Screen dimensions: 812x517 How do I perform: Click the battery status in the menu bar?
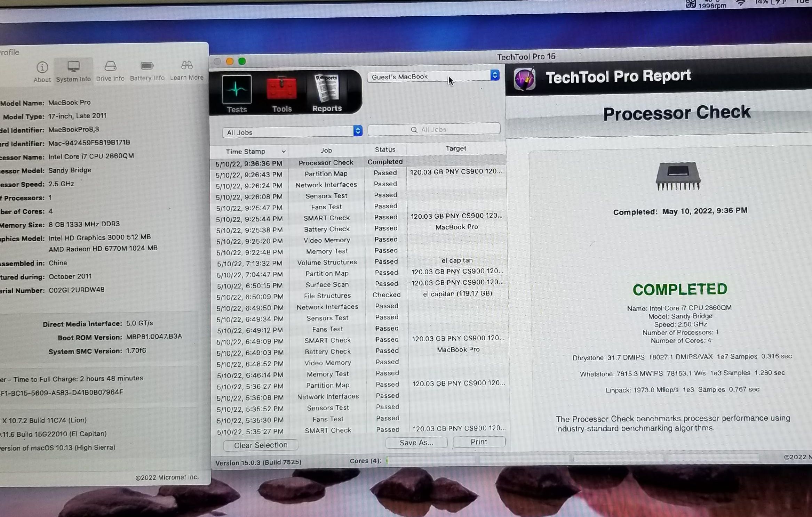tap(770, 2)
